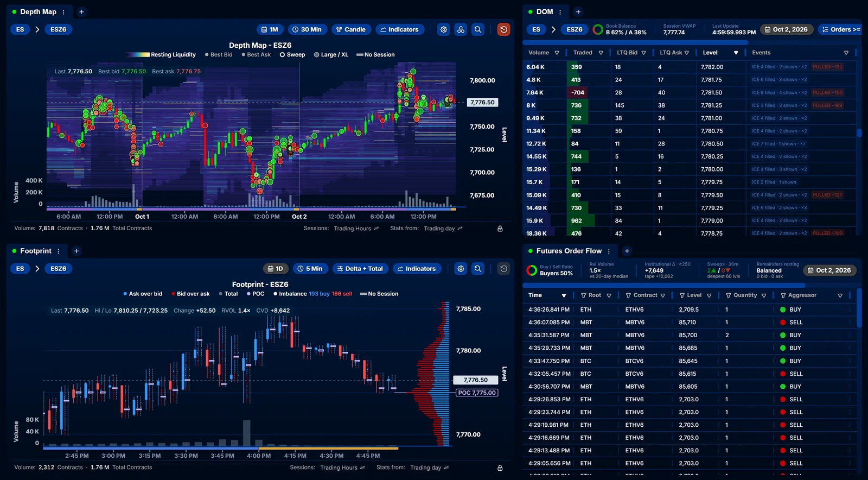The height and width of the screenshot is (480, 868).
Task: Open the Depth Map zoom search tool
Action: pos(478,29)
